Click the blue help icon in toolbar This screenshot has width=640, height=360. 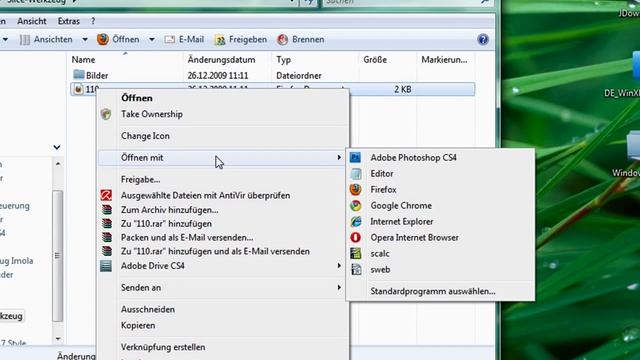click(483, 40)
